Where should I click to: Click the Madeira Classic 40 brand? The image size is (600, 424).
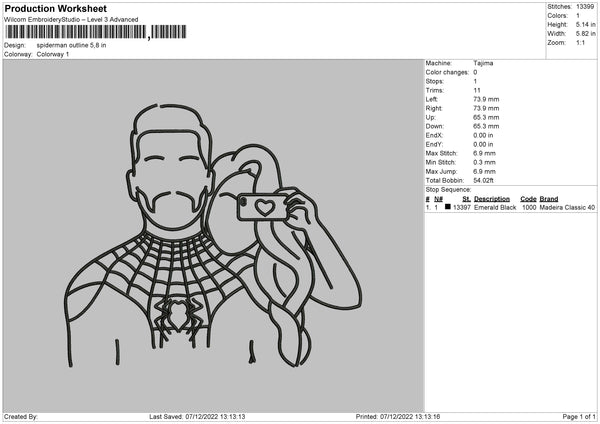click(567, 207)
